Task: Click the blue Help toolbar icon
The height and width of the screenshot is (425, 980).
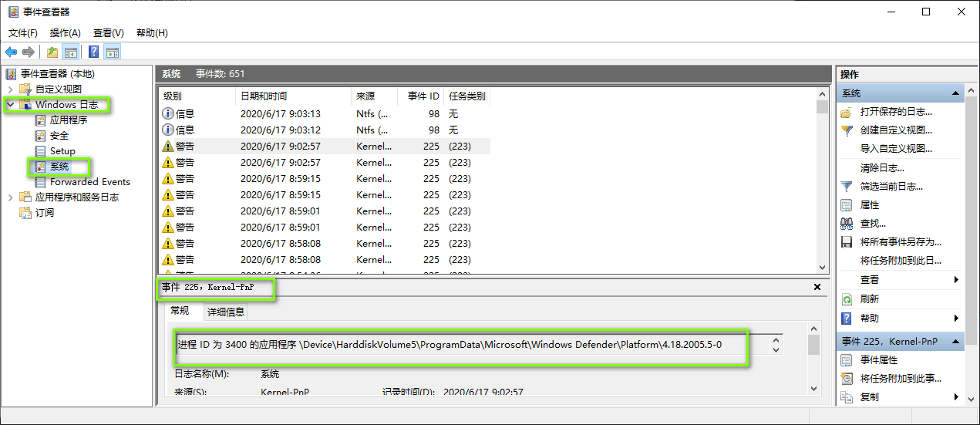Action: 94,52
